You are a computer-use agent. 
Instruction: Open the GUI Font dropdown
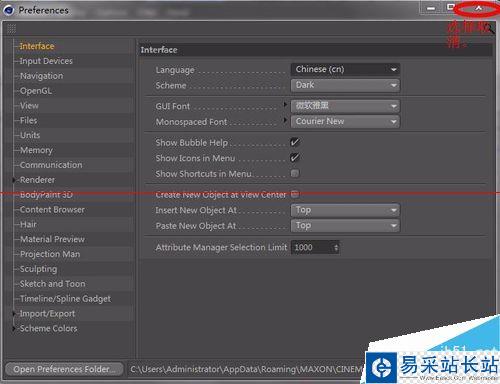click(x=345, y=106)
